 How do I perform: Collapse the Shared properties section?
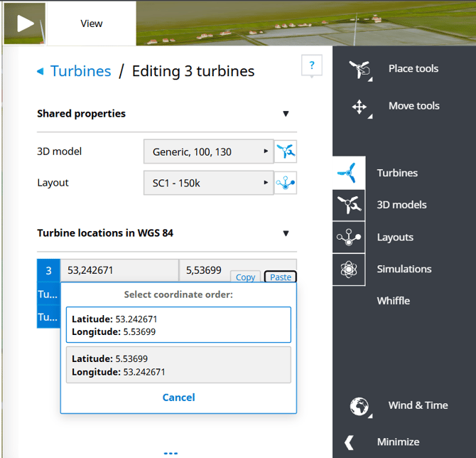coord(286,114)
